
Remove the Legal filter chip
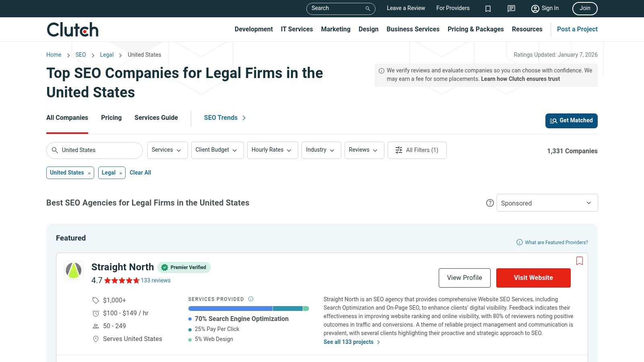tap(121, 173)
